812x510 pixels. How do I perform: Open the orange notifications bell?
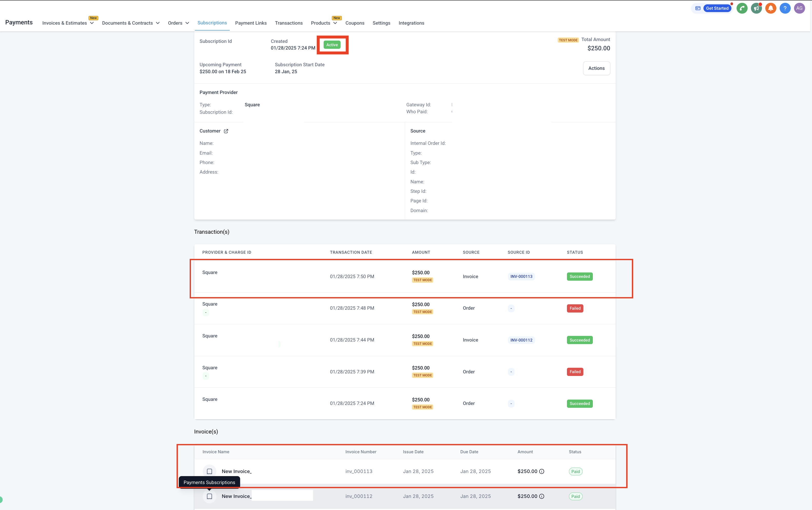click(770, 8)
